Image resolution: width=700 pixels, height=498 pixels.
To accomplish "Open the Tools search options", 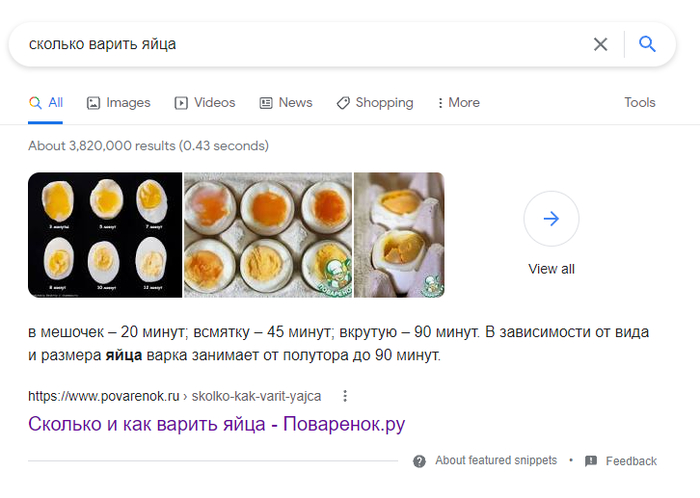I will click(639, 103).
